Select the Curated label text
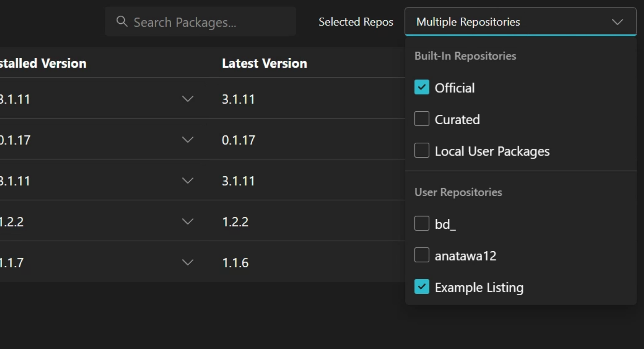Viewport: 644px width, 349px height. tap(457, 120)
